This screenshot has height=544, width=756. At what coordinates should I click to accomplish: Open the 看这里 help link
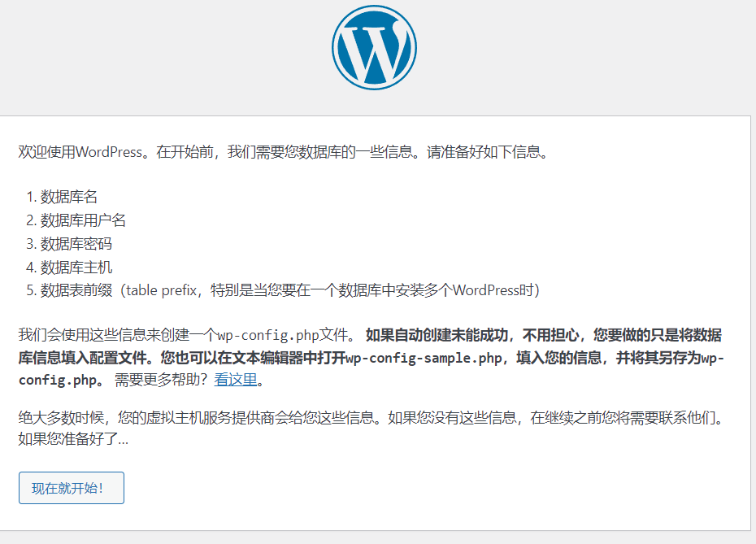[x=235, y=380]
